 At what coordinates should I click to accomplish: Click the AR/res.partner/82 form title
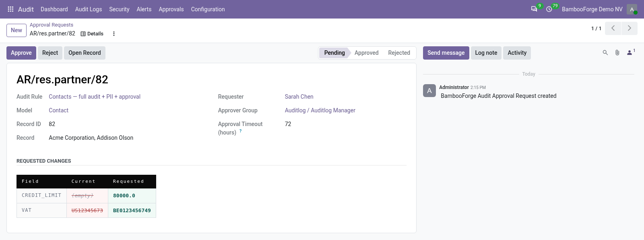point(62,79)
